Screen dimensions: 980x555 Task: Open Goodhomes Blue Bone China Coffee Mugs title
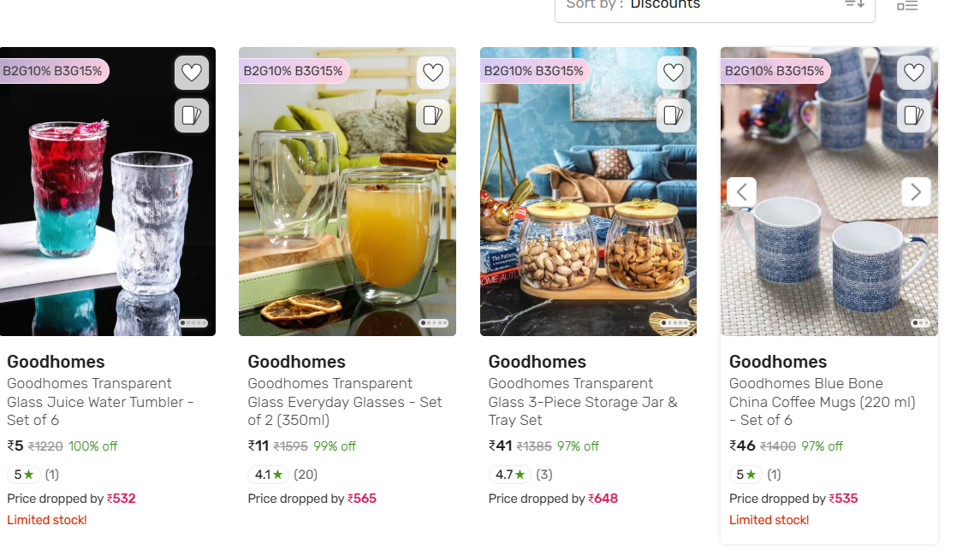tap(822, 402)
